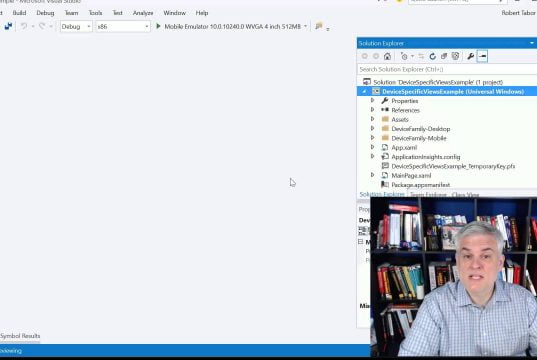Select the Package.appxmanifest tree item
537x360 pixels.
[x=421, y=185]
